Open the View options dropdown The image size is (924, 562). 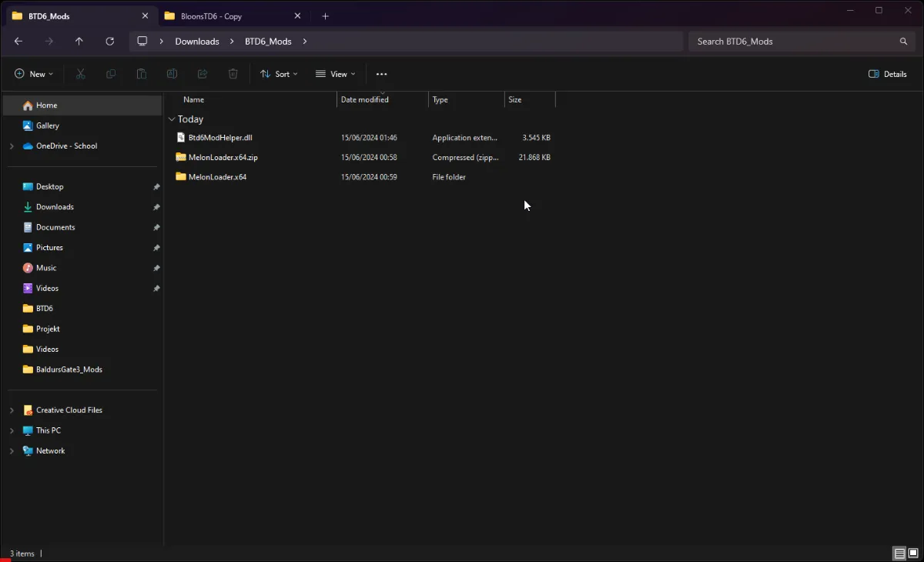335,73
